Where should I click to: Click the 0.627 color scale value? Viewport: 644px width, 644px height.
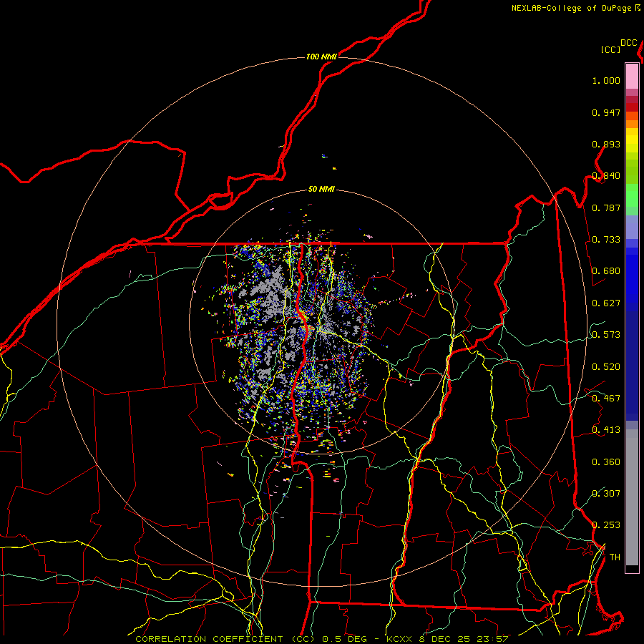tap(606, 303)
